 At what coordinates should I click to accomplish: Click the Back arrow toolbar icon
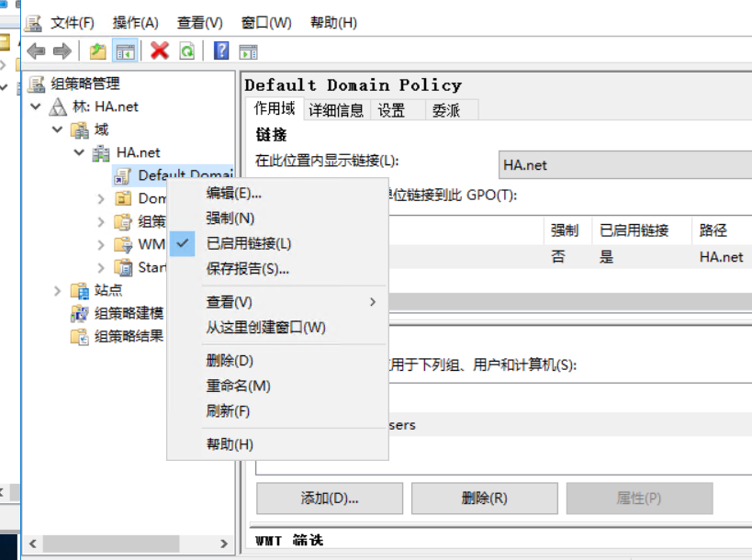[x=37, y=51]
